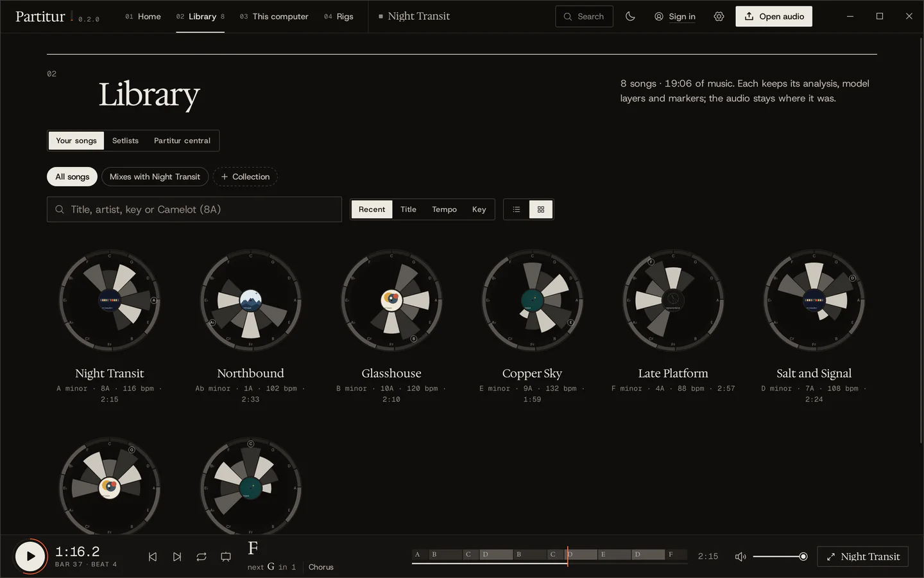Open the Glasshouse song card

point(391,327)
